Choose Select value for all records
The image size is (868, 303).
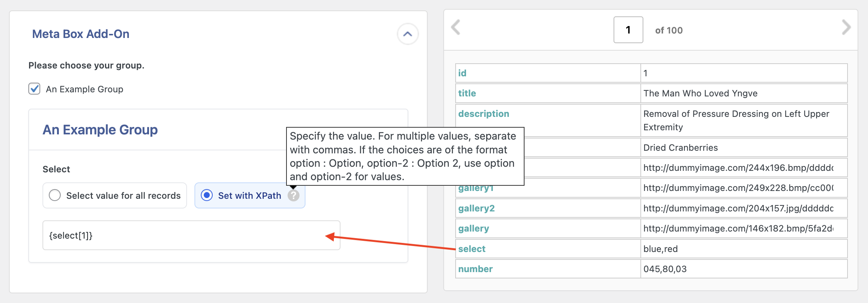tap(55, 195)
